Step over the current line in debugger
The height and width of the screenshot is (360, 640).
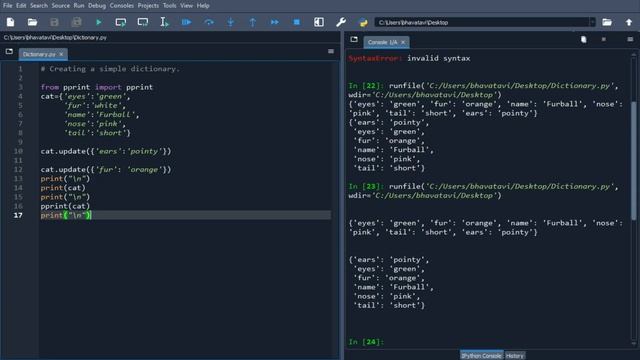tap(209, 22)
